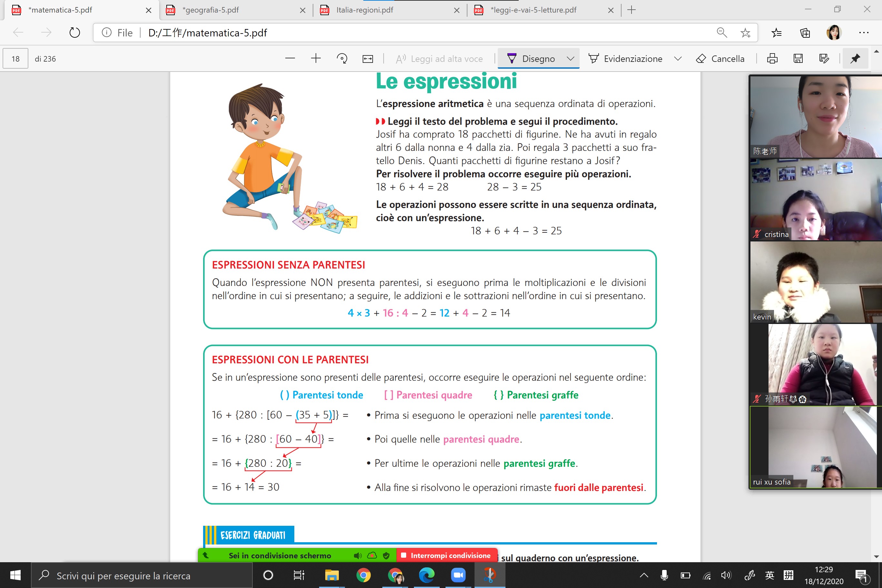
Task: Click the taskbar search box
Action: 142,575
